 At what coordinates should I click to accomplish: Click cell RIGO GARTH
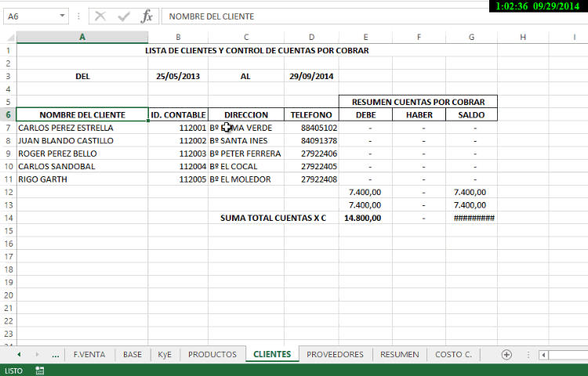coord(82,179)
